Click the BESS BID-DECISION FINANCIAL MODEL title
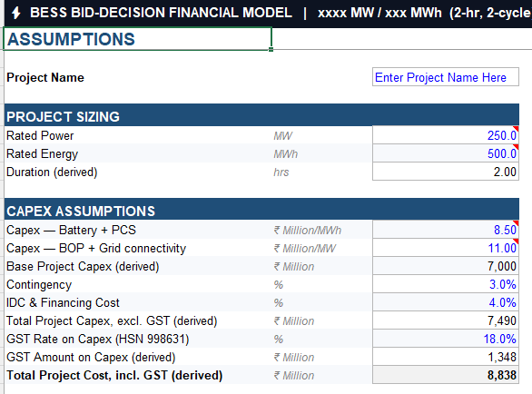 (162, 13)
